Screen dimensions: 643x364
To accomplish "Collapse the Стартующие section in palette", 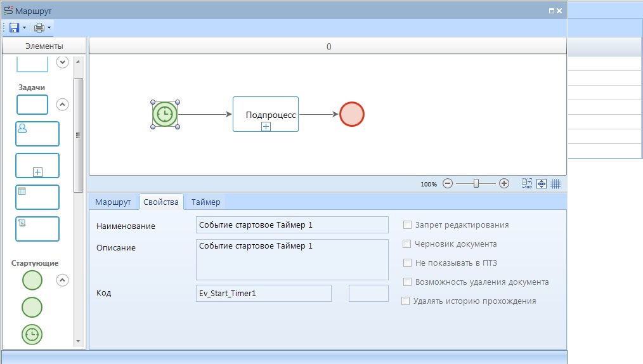I will click(62, 279).
